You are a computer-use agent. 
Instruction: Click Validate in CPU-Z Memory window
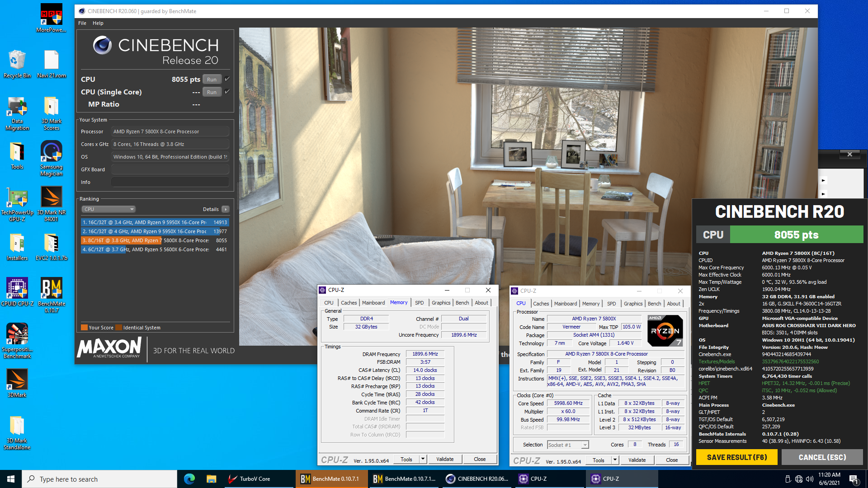[x=445, y=459]
